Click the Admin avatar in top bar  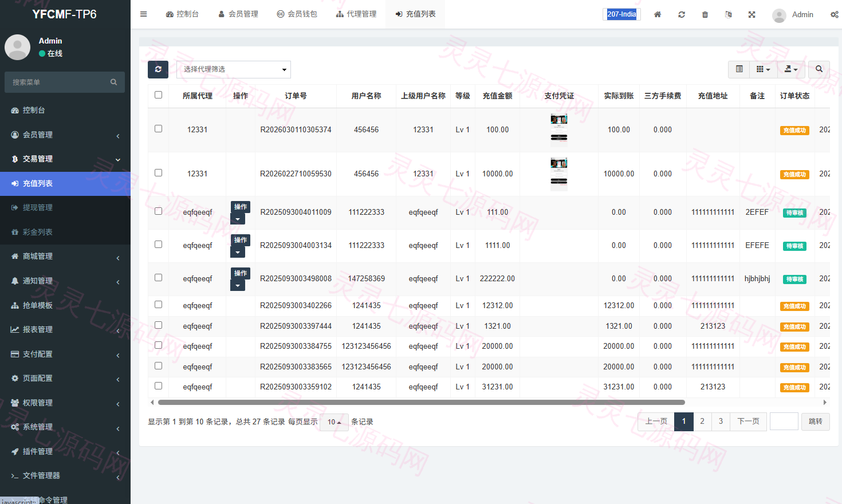pos(779,15)
